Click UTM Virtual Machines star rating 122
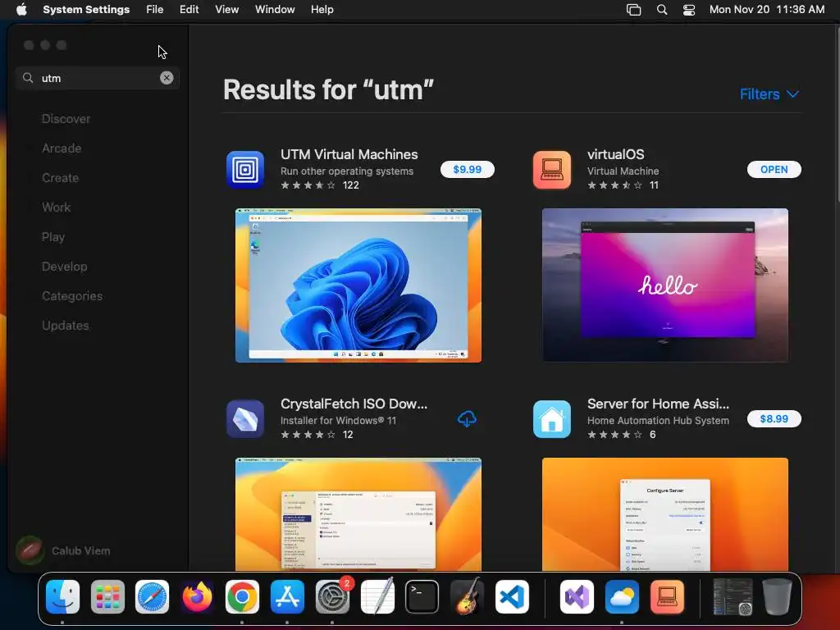 pyautogui.click(x=320, y=185)
